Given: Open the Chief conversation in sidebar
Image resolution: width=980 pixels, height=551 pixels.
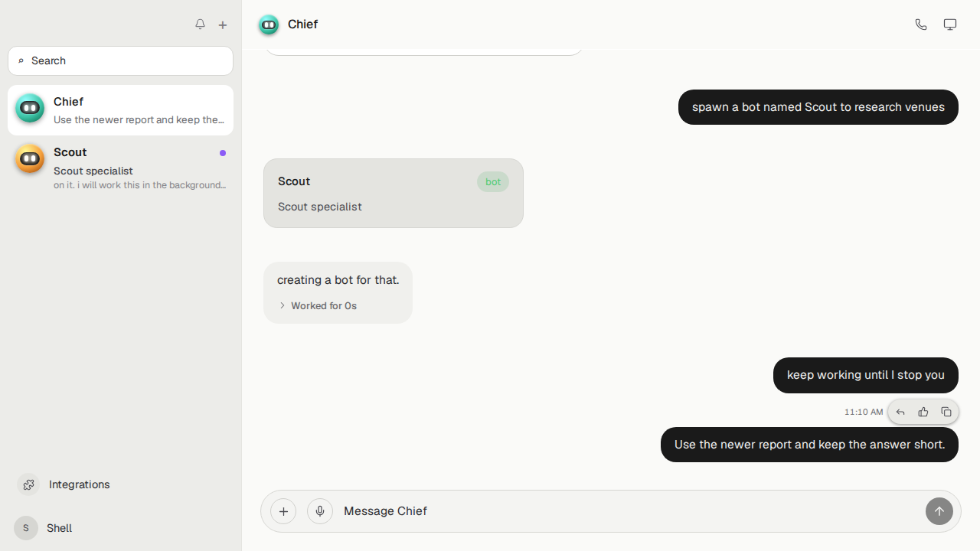Looking at the screenshot, I should point(120,110).
